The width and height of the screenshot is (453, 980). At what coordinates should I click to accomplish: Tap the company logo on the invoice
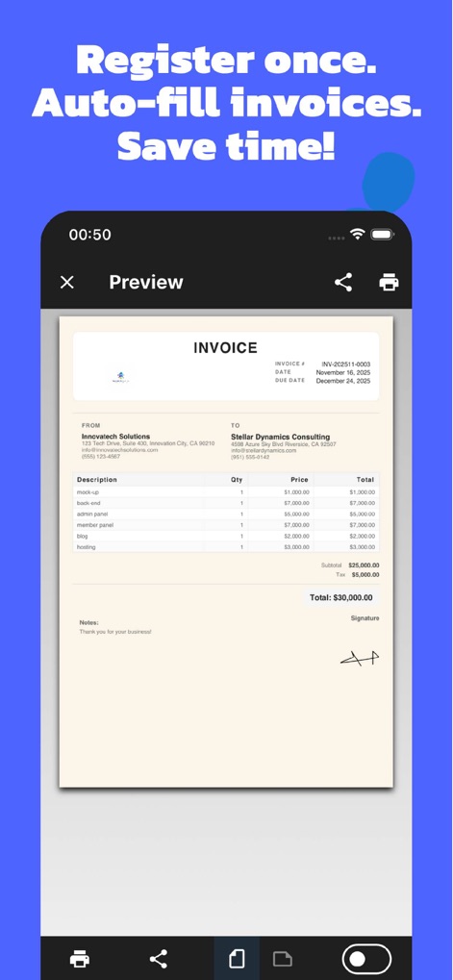click(x=120, y=377)
